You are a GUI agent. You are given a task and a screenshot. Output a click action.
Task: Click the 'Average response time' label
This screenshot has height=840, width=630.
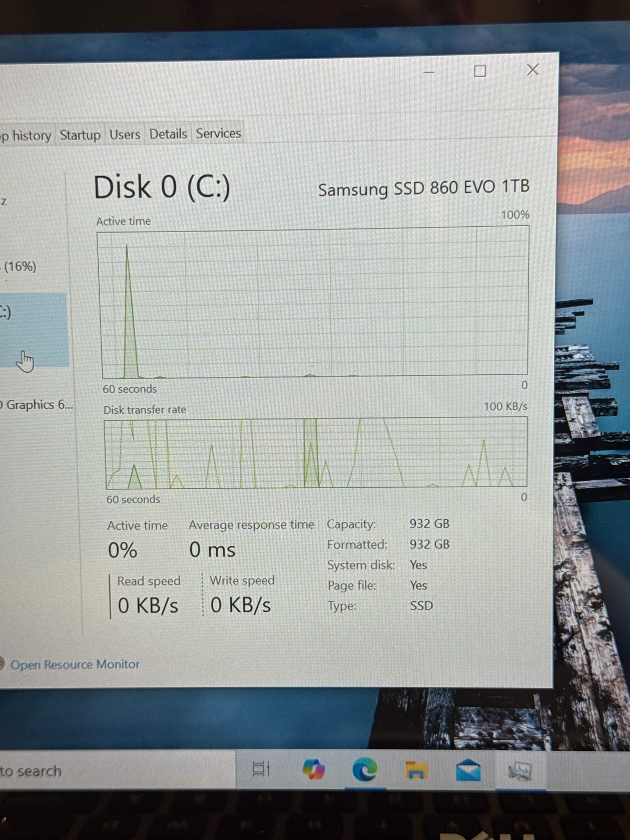[251, 524]
